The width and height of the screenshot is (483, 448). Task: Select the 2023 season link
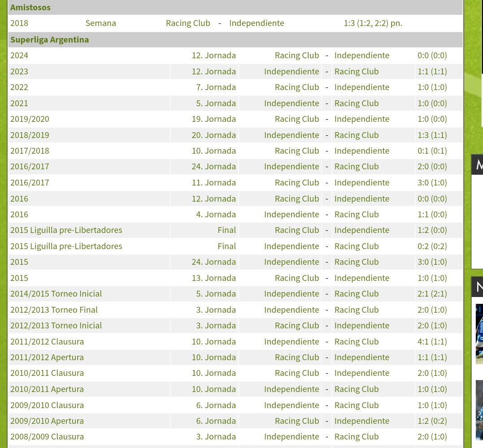pyautogui.click(x=19, y=71)
